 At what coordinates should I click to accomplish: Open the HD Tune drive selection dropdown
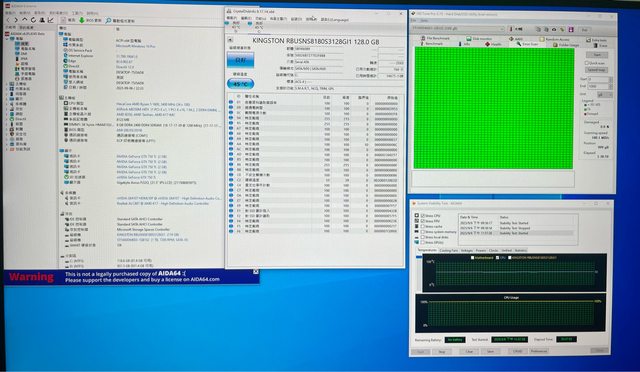point(458,29)
